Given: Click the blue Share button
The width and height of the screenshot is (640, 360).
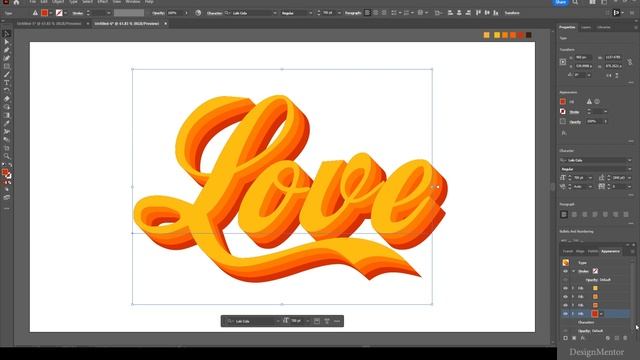Looking at the screenshot, I should click(x=560, y=2).
